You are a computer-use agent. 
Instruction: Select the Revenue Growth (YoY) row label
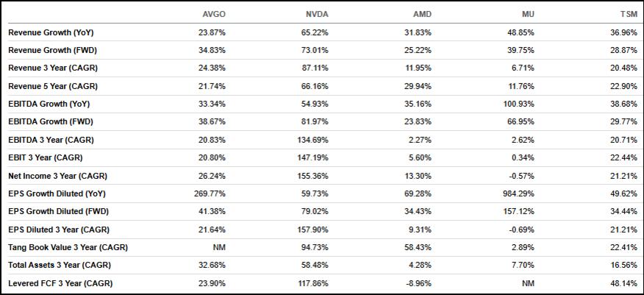pos(51,33)
